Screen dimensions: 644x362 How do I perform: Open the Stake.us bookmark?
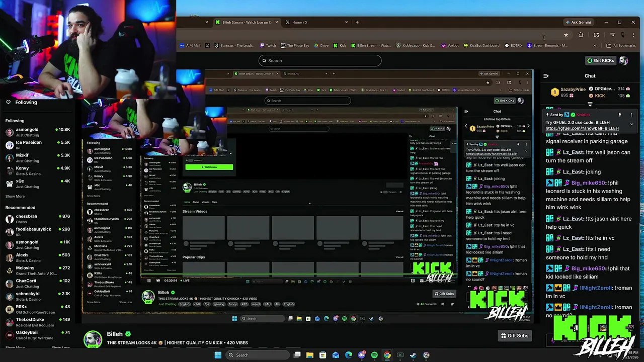pyautogui.click(x=234, y=46)
